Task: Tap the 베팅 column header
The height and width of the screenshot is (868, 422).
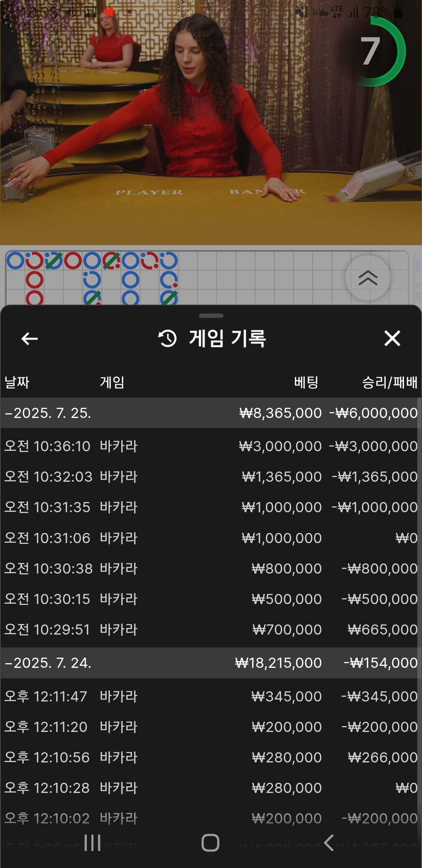Action: (306, 382)
